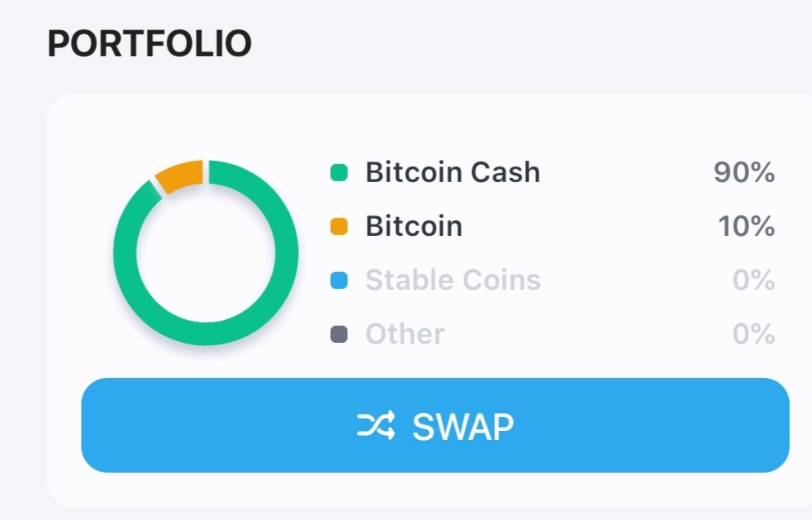Click the 0% Other percentage

(x=753, y=334)
